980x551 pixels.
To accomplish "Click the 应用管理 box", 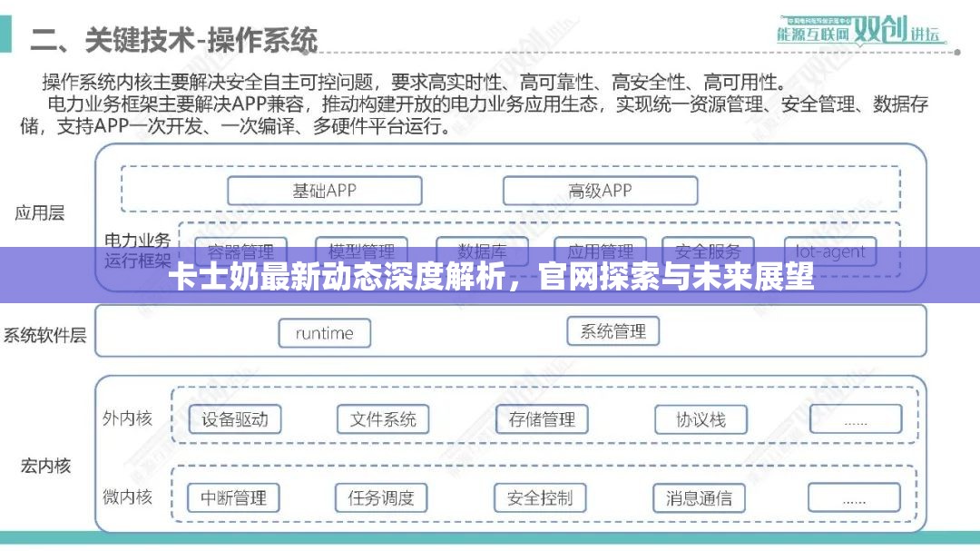I will 600,252.
